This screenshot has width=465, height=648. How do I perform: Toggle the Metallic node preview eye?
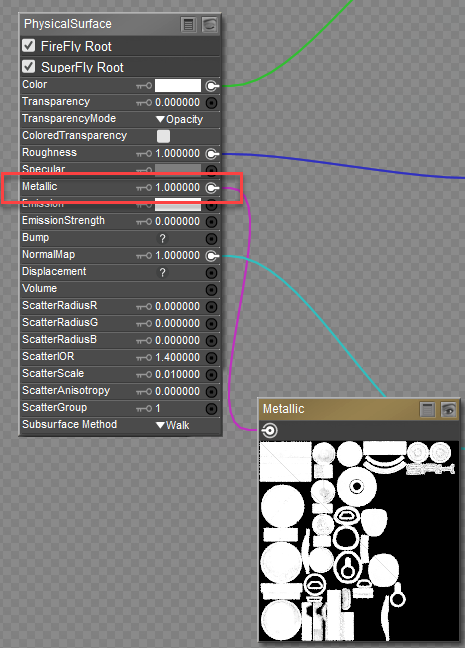click(x=448, y=410)
